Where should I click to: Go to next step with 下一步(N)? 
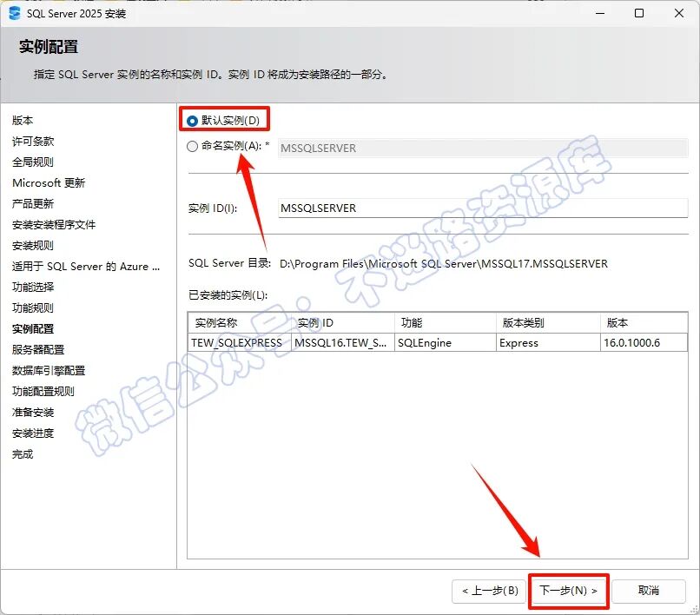pyautogui.click(x=568, y=591)
